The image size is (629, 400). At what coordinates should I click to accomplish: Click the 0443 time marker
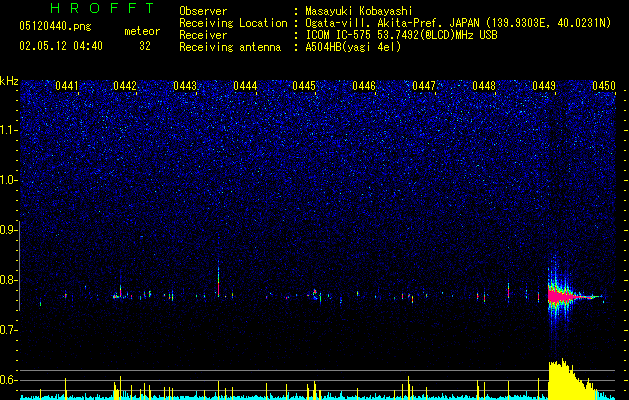click(x=185, y=86)
